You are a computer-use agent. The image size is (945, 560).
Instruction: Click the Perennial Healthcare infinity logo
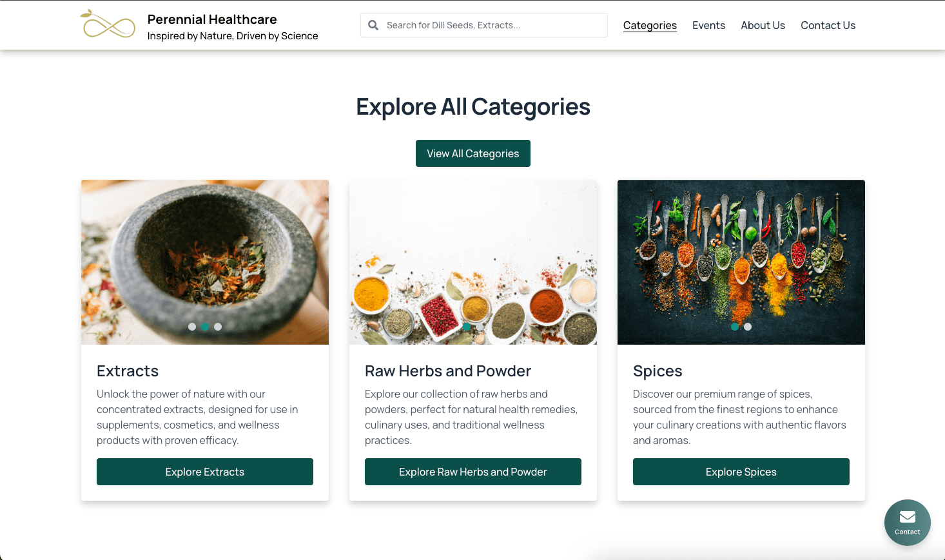[x=108, y=24]
